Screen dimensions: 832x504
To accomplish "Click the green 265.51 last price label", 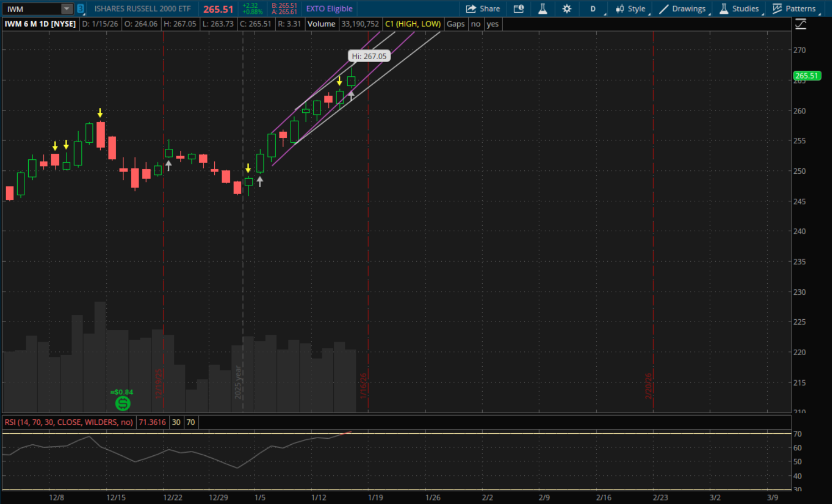I will point(807,76).
